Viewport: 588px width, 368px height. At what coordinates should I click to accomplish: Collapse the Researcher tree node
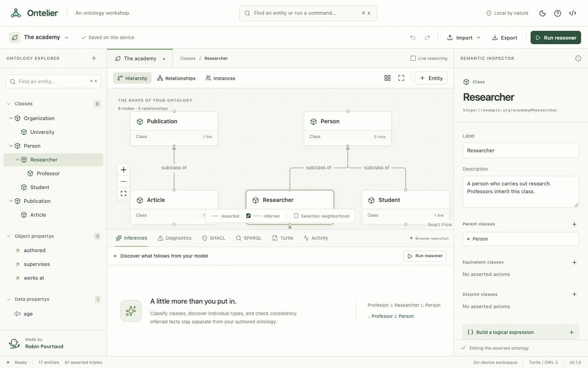(17, 160)
